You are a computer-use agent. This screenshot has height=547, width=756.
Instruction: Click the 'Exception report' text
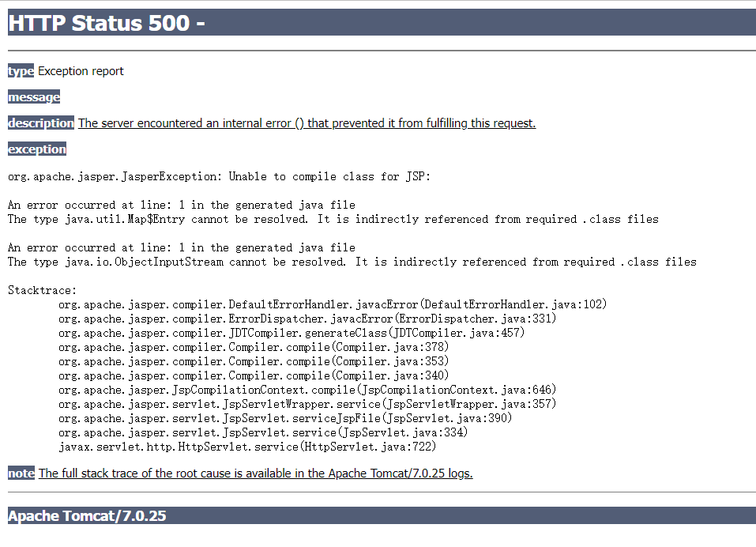81,71
